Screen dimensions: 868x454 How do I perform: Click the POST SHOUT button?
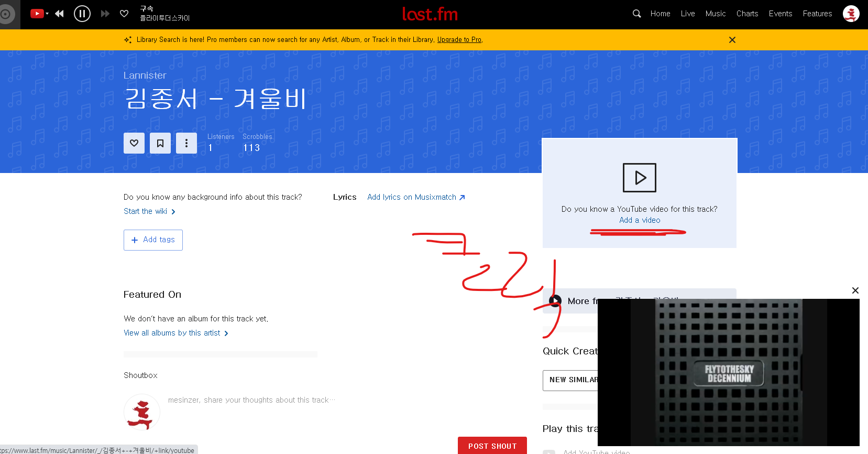(492, 446)
